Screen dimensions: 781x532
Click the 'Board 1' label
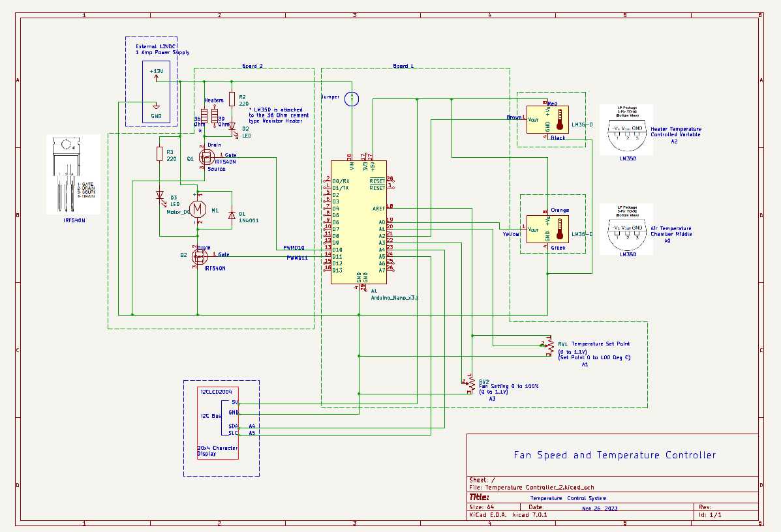click(x=403, y=66)
